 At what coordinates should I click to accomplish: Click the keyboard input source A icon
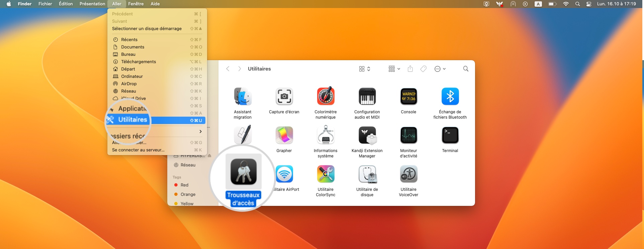538,4
